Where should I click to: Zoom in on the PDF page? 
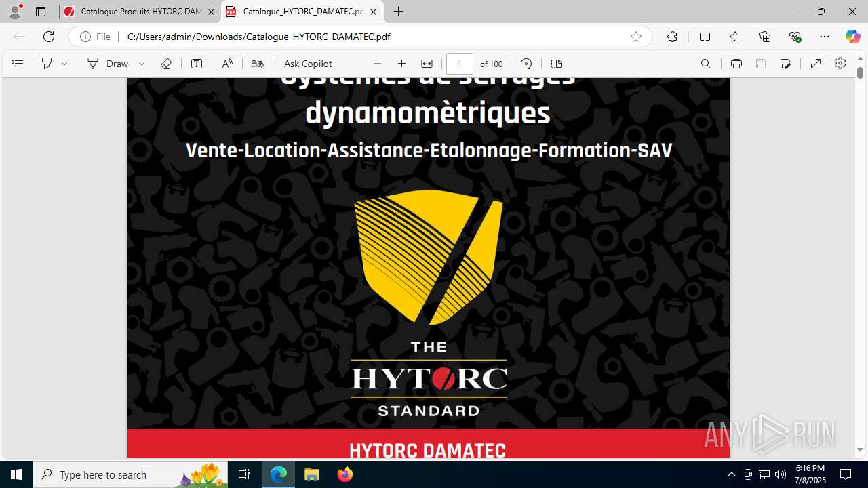click(x=401, y=64)
